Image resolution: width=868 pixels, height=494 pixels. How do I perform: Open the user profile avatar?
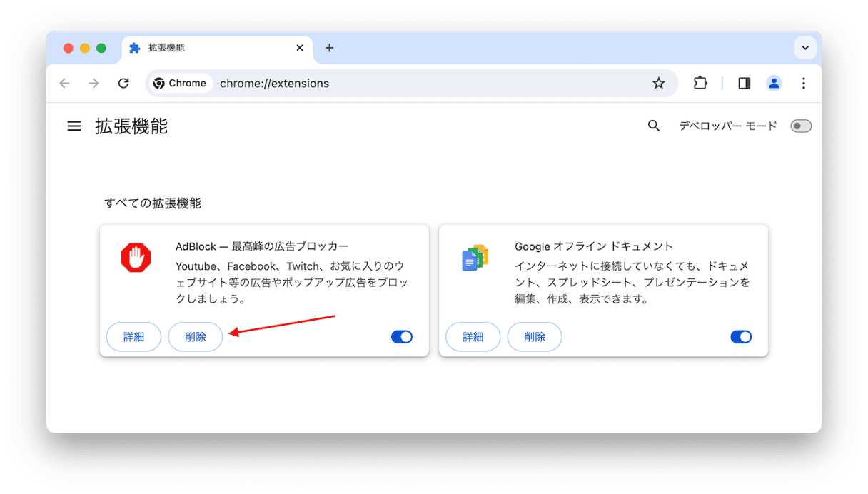[x=774, y=84]
